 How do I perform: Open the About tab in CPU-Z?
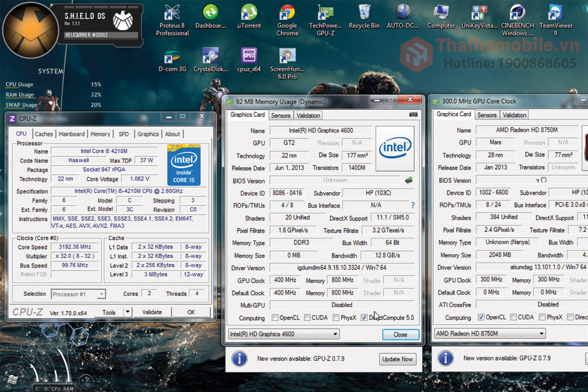pos(172,134)
